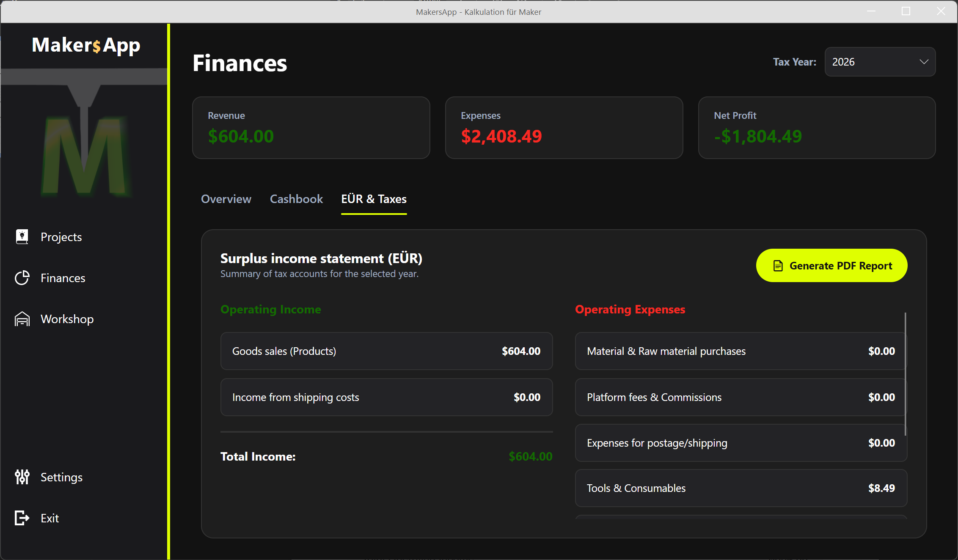Image resolution: width=958 pixels, height=560 pixels.
Task: Maximize the MakersApp window
Action: click(x=906, y=11)
